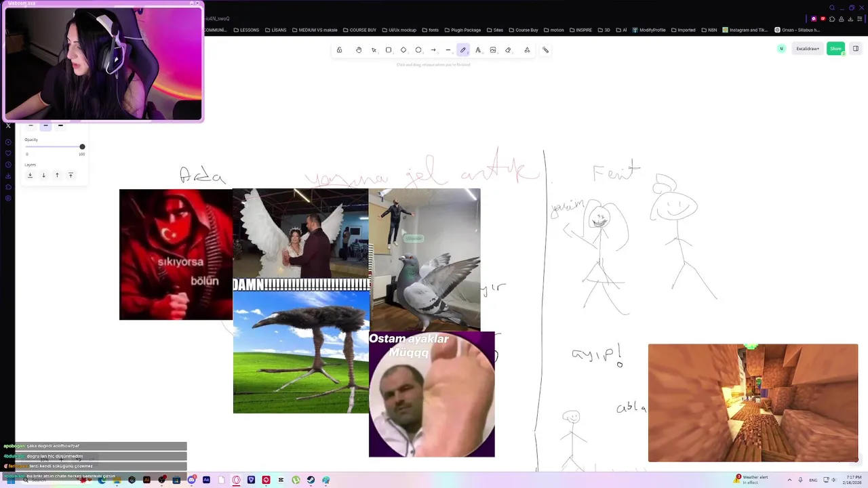This screenshot has height=488, width=868.
Task: Open downloads in browser sidebar
Action: (x=8, y=176)
